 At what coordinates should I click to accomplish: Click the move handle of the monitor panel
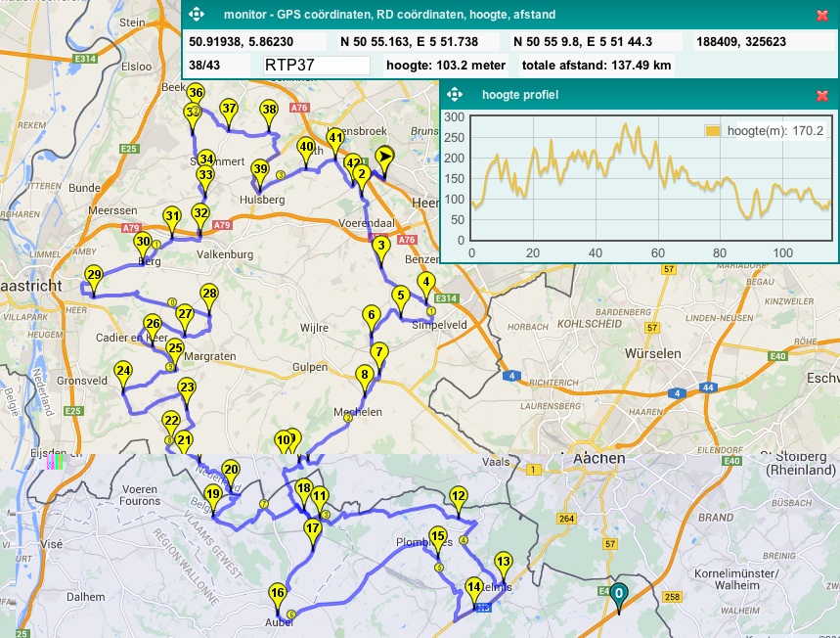pyautogui.click(x=196, y=15)
